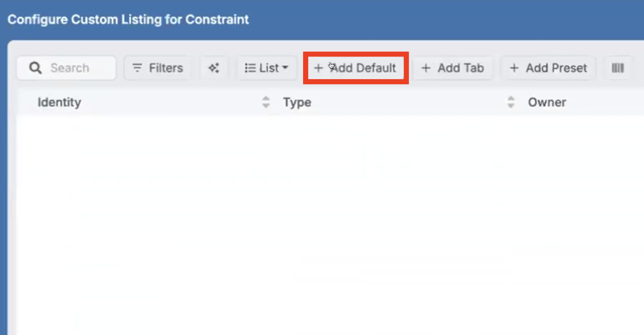The image size is (644, 335).
Task: Open the List view dropdown
Action: 267,68
